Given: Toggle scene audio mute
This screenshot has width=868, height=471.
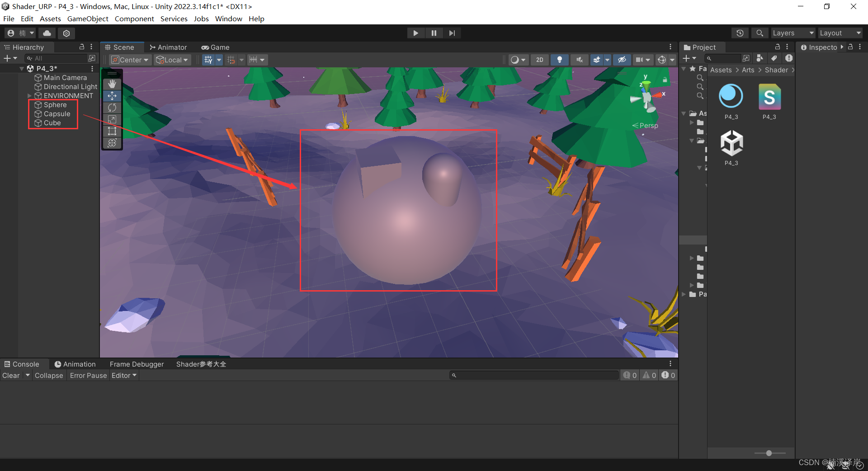Looking at the screenshot, I should (580, 60).
